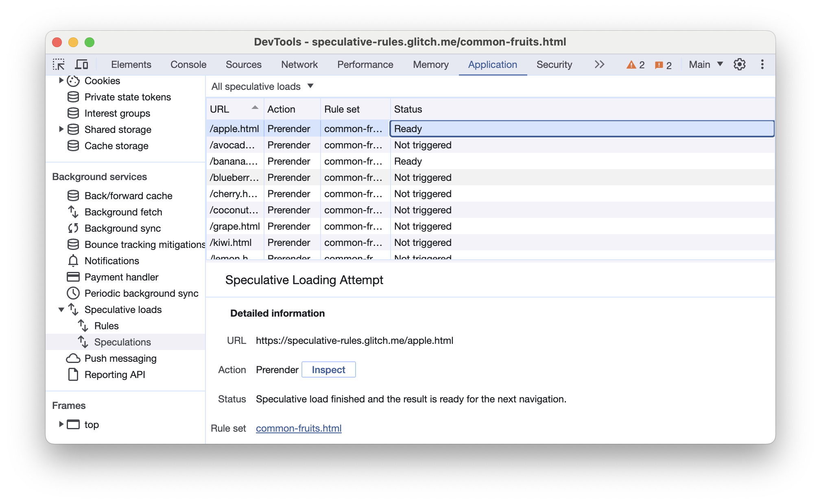The image size is (821, 504).
Task: Select the Network tab
Action: [299, 65]
